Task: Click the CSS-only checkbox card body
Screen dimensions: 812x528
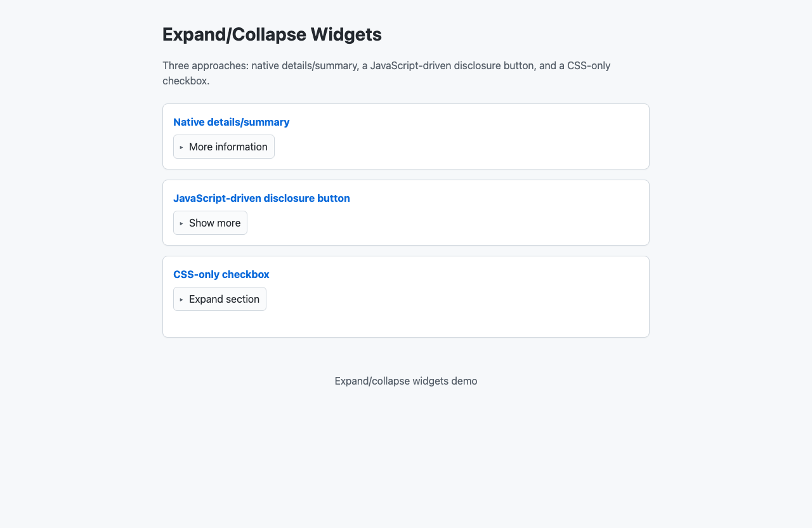Action: pos(444,320)
